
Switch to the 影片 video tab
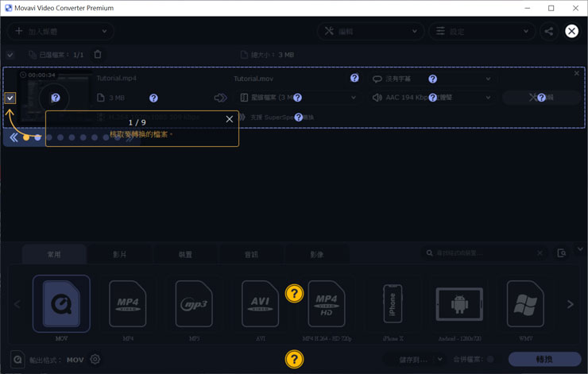coord(120,254)
